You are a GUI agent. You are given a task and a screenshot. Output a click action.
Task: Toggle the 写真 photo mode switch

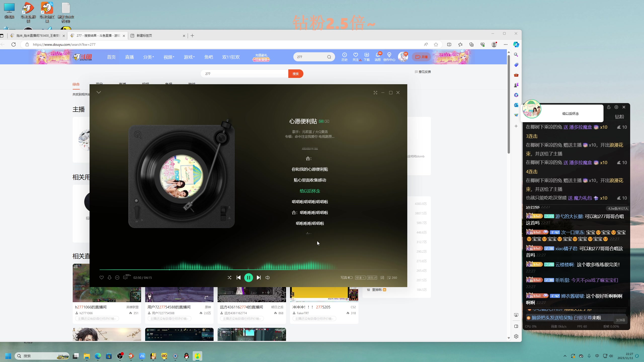[x=350, y=278]
